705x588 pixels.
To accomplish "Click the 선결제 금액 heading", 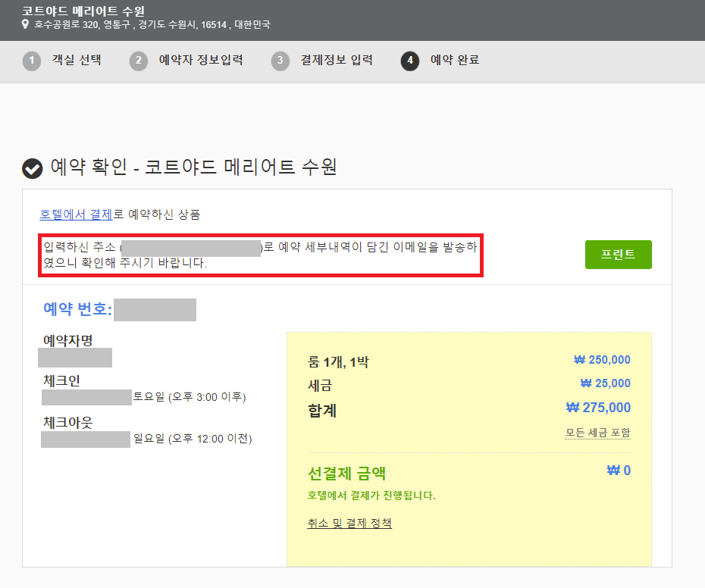I will [346, 473].
